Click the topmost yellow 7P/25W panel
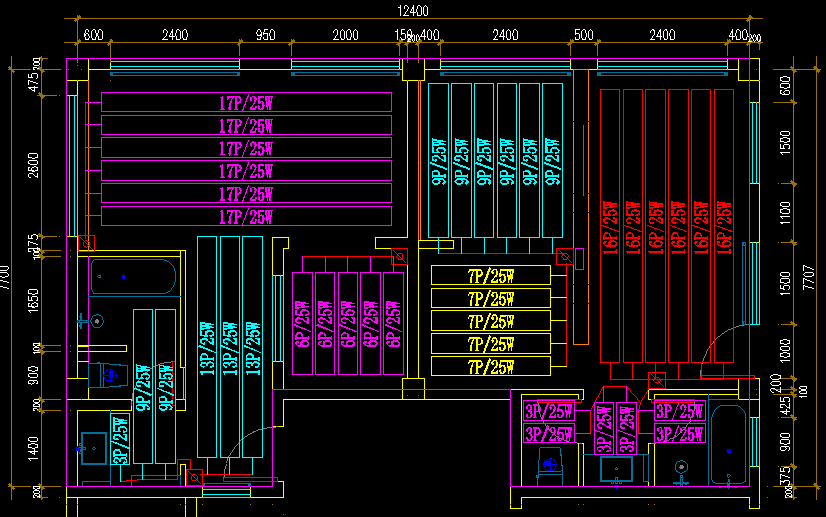 490,275
